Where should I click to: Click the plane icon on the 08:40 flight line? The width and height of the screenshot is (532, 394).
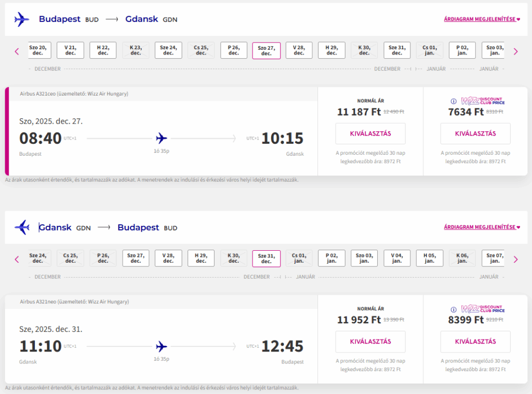pyautogui.click(x=162, y=138)
